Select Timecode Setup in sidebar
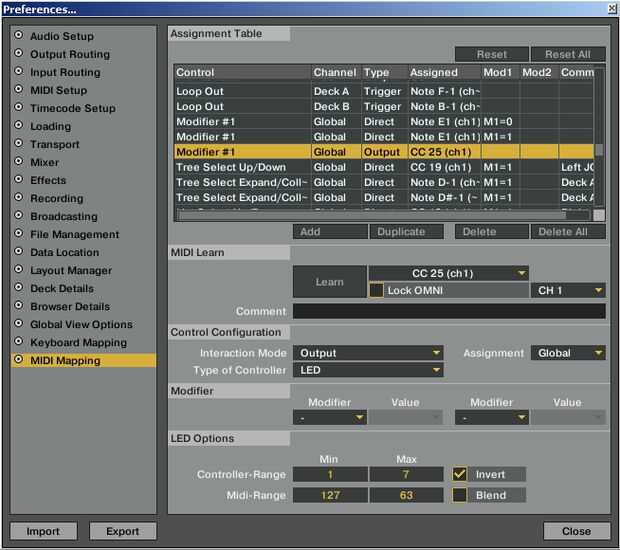The image size is (620, 550). coord(73,108)
